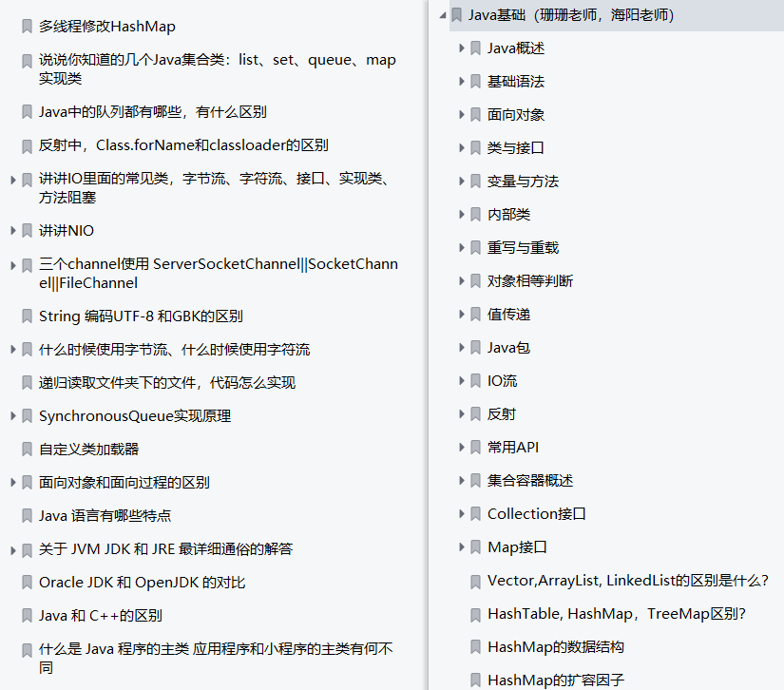The height and width of the screenshot is (690, 784).
Task: Click the bookmark icon next to 讲讲NIO
Action: tap(27, 230)
